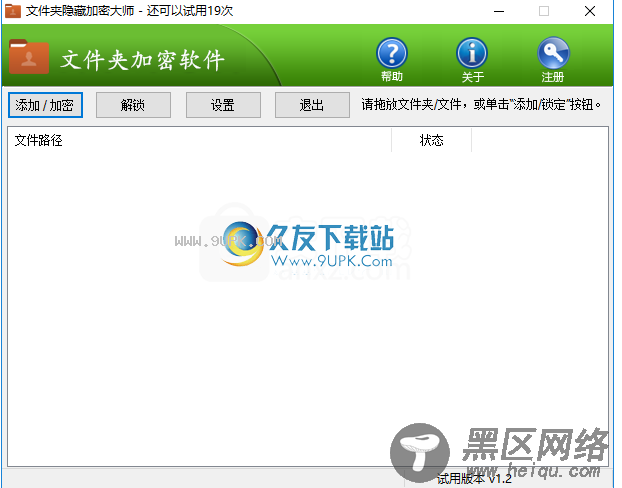Minimize the 文件夹隐藏加密大师 window
This screenshot has width=622, height=488.
click(499, 11)
